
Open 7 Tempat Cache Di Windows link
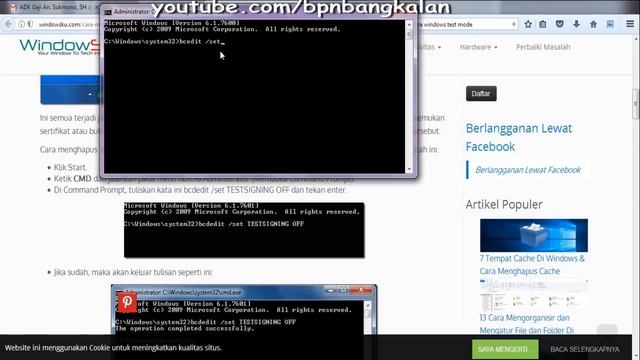pos(532,264)
